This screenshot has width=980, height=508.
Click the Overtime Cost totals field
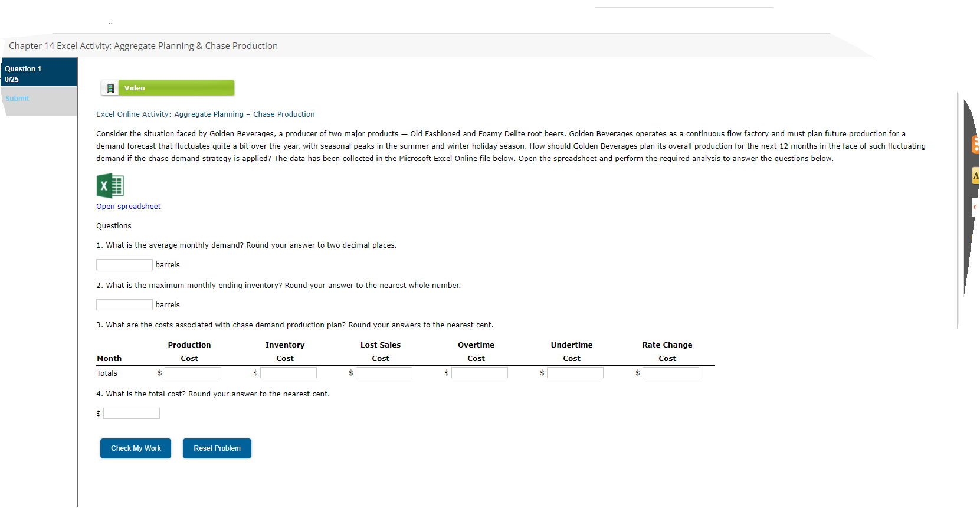coord(480,373)
